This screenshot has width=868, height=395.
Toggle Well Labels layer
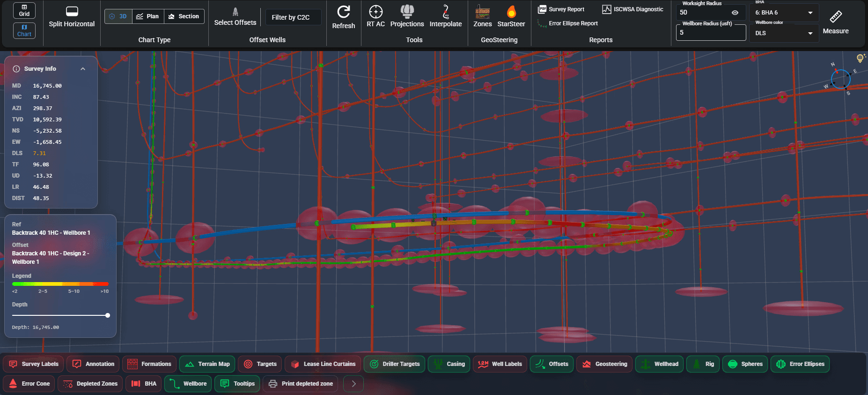[500, 364]
